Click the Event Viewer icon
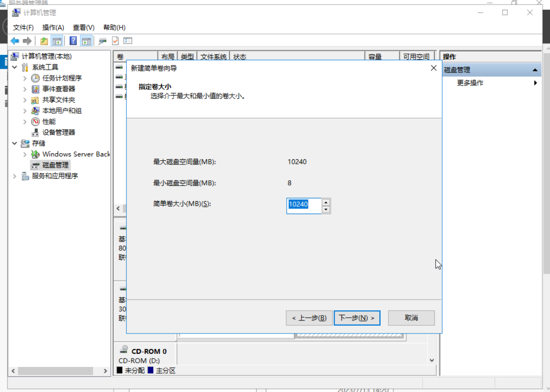550x392 pixels. (x=35, y=89)
